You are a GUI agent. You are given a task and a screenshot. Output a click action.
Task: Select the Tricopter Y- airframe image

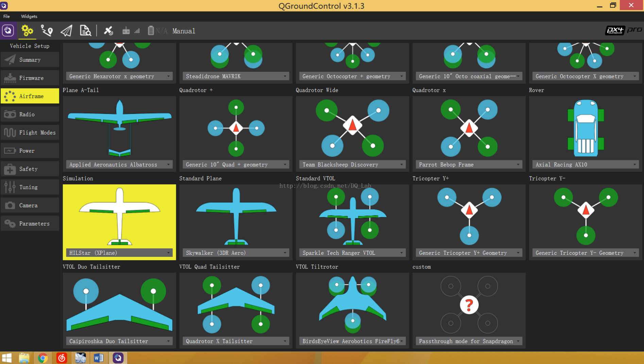(x=586, y=216)
